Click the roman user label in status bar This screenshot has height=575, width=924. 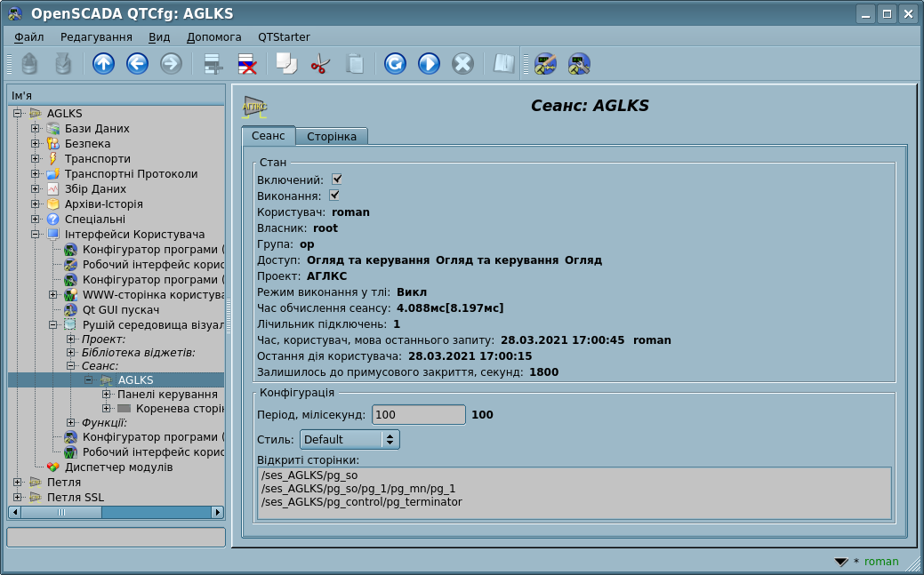click(x=881, y=562)
